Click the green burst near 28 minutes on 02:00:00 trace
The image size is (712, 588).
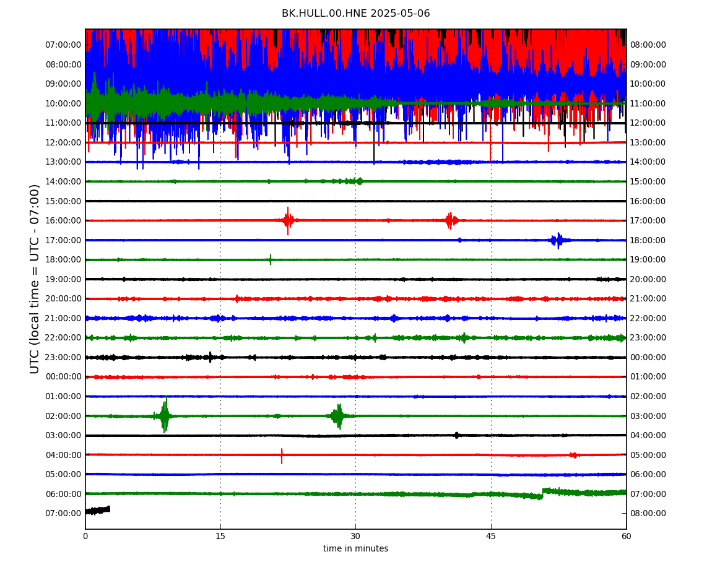[x=338, y=416]
